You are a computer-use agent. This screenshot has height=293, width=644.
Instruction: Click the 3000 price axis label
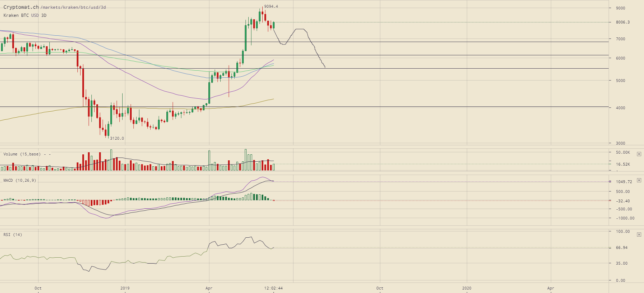point(621,143)
